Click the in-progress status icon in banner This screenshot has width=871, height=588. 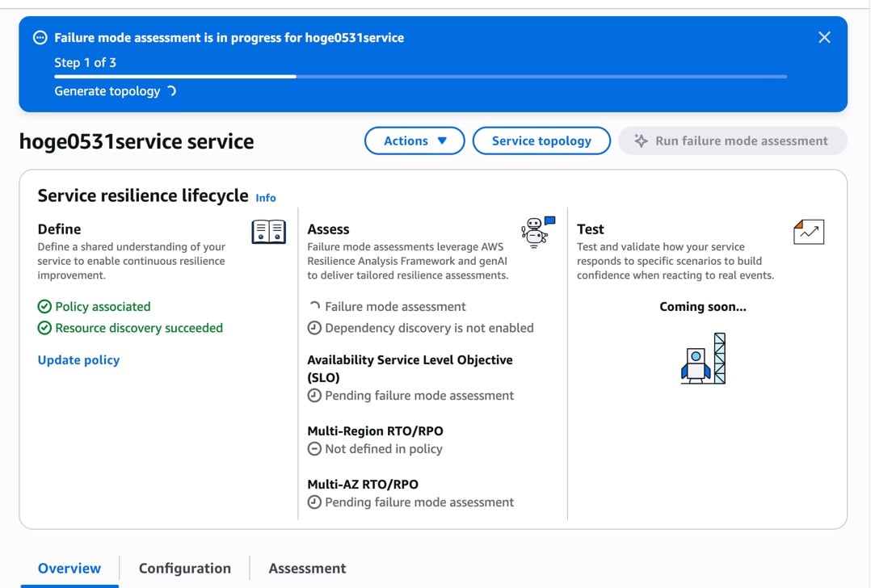point(40,38)
